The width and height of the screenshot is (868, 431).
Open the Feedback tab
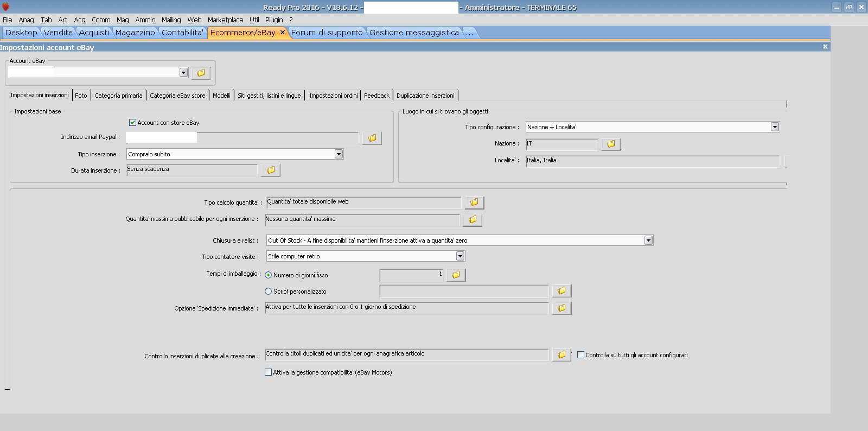(x=376, y=96)
